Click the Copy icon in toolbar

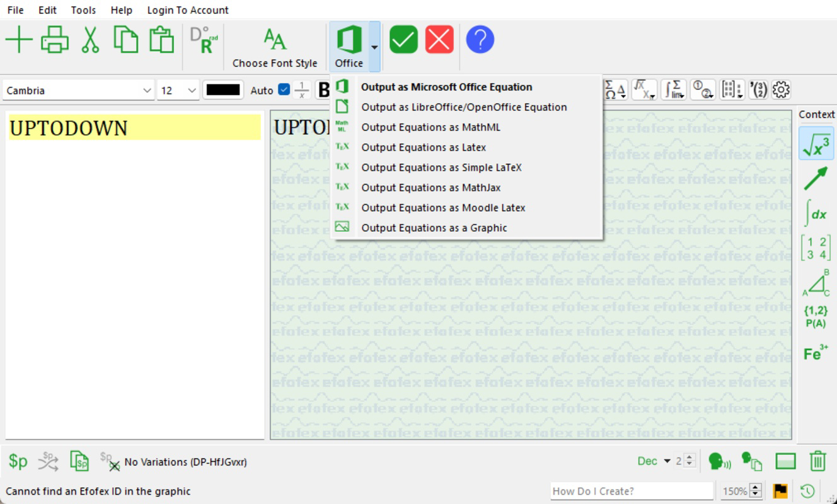click(125, 40)
